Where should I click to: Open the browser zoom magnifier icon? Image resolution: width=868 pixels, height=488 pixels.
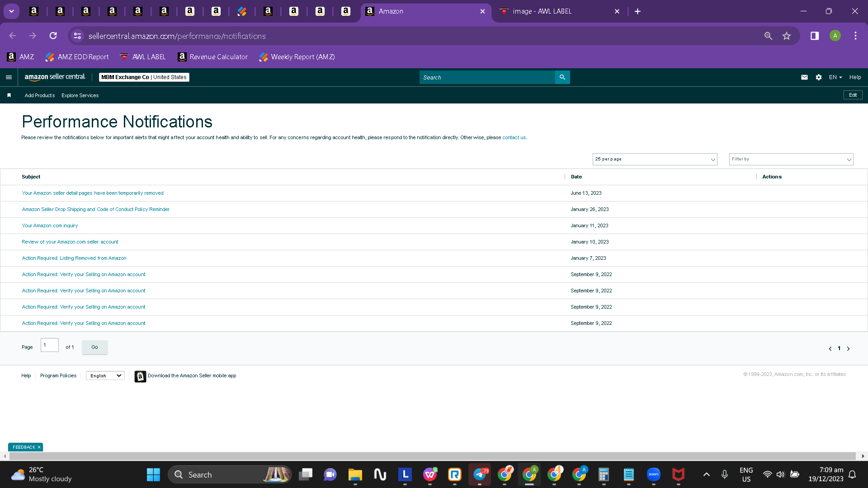tap(768, 36)
